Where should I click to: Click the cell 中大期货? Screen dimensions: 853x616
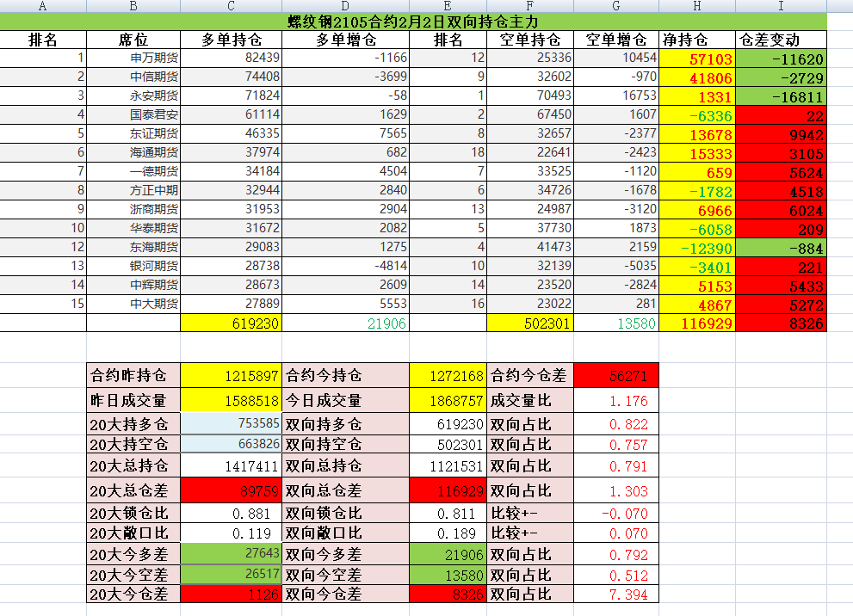133,304
